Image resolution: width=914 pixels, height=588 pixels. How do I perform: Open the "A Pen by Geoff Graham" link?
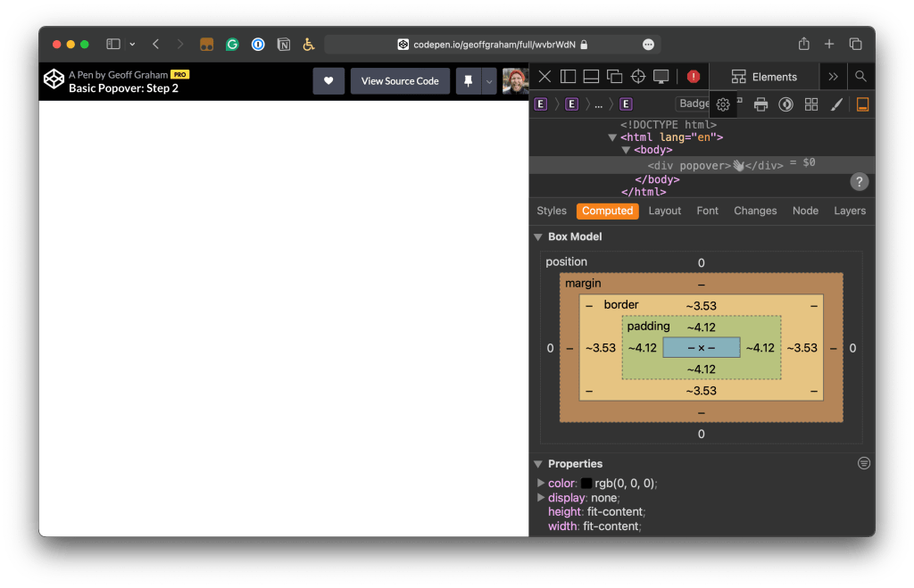[117, 74]
